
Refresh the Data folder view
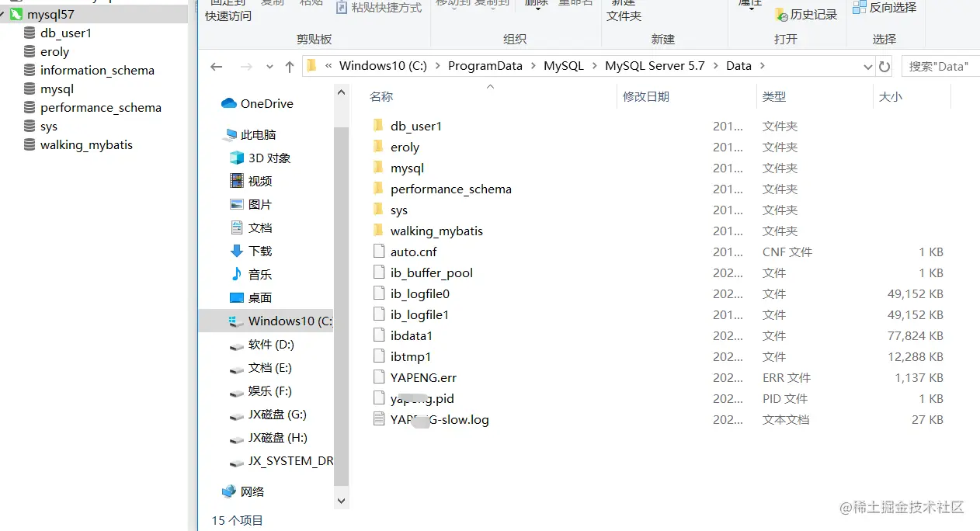884,67
